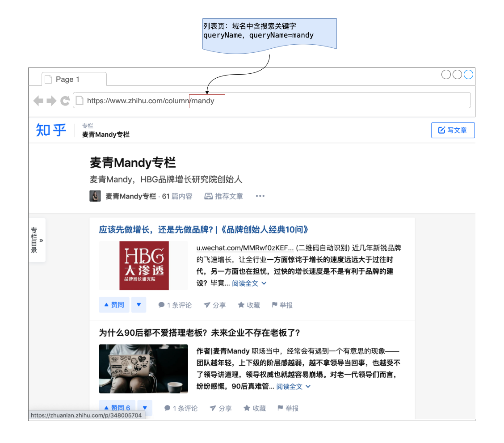The height and width of the screenshot is (443, 504).
Task: Open the three-dots more options menu
Action: (x=260, y=196)
